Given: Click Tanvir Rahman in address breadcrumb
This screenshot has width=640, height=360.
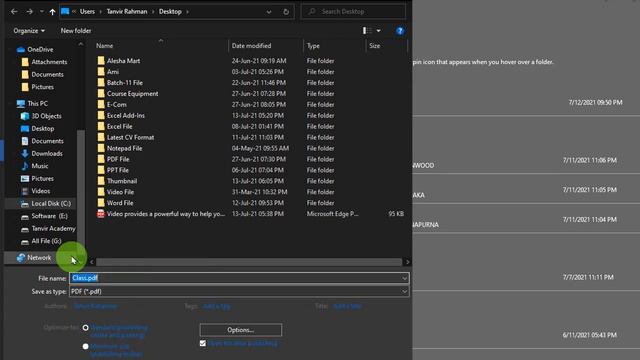Looking at the screenshot, I should [127, 12].
